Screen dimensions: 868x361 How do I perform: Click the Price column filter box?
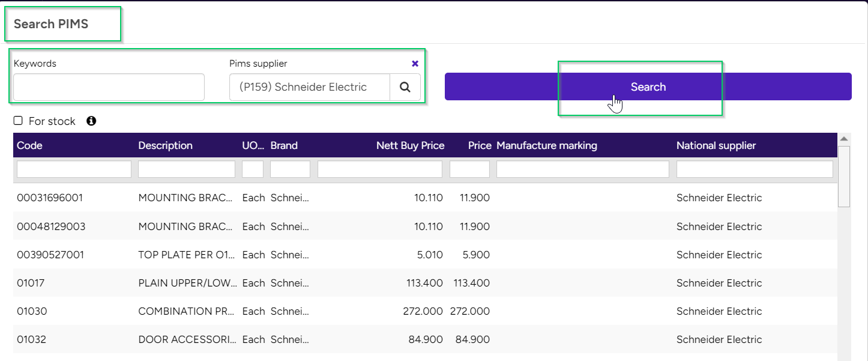coord(469,169)
